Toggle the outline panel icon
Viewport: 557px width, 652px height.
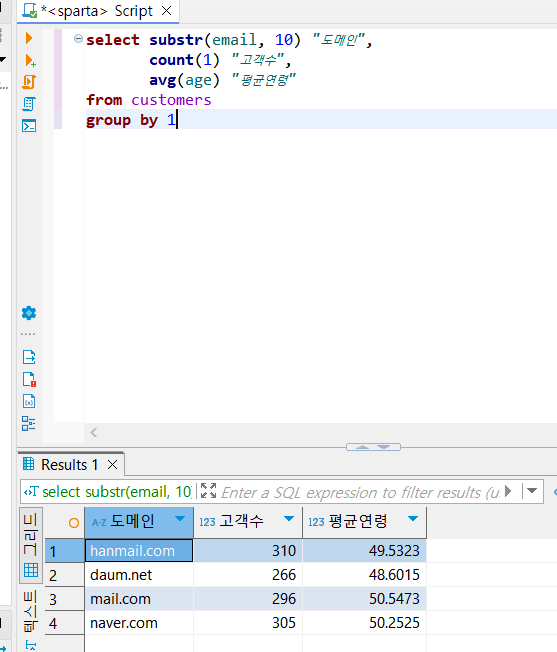point(29,424)
